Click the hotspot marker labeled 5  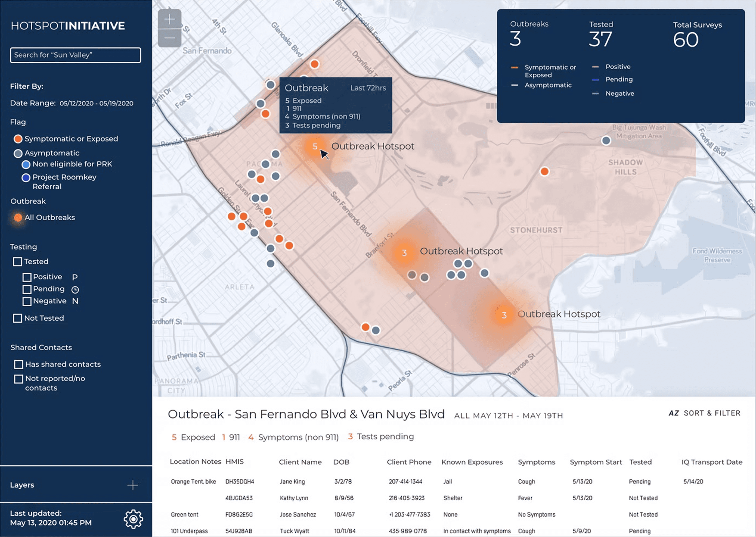(x=315, y=146)
